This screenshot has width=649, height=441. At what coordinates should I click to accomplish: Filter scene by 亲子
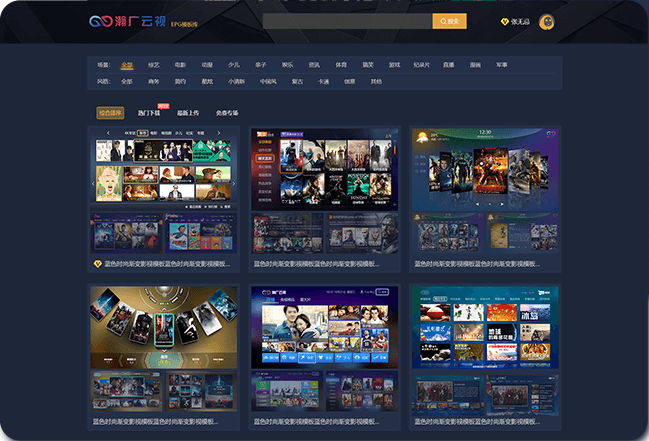(x=260, y=65)
